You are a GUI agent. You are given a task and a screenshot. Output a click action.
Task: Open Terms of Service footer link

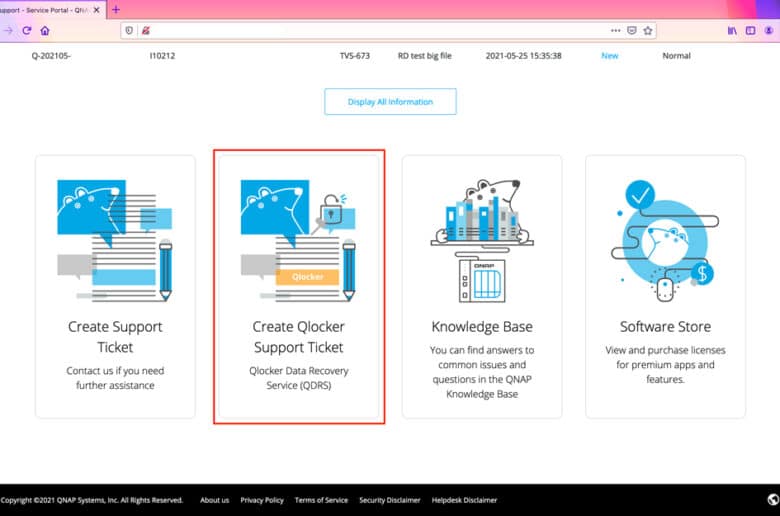click(321, 500)
